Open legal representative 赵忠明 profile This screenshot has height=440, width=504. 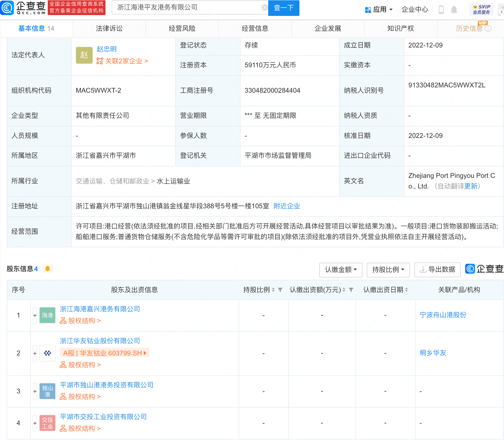coord(106,49)
